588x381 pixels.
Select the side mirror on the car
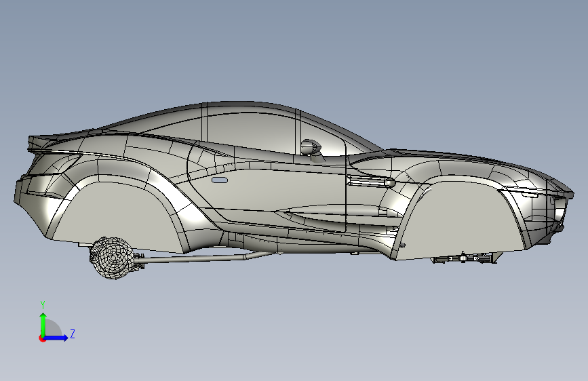(x=311, y=147)
